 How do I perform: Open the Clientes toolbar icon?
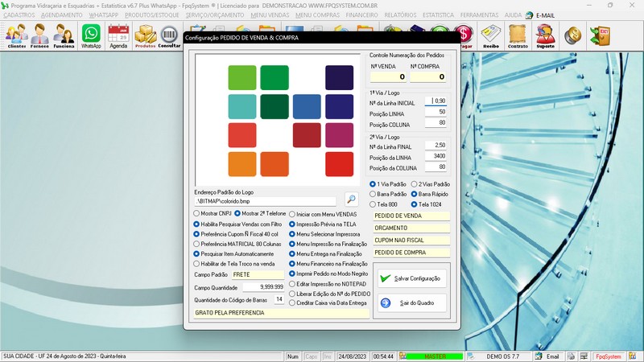pos(16,35)
